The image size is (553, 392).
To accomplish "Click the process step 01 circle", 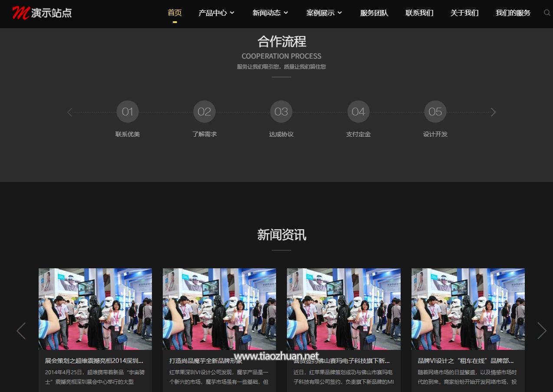I will tap(128, 112).
